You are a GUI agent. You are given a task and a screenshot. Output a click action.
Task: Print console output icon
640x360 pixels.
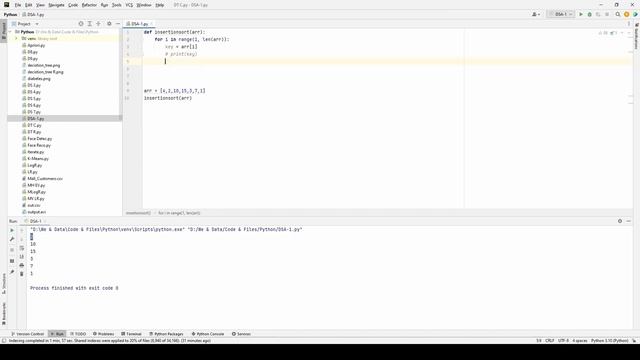point(22,265)
